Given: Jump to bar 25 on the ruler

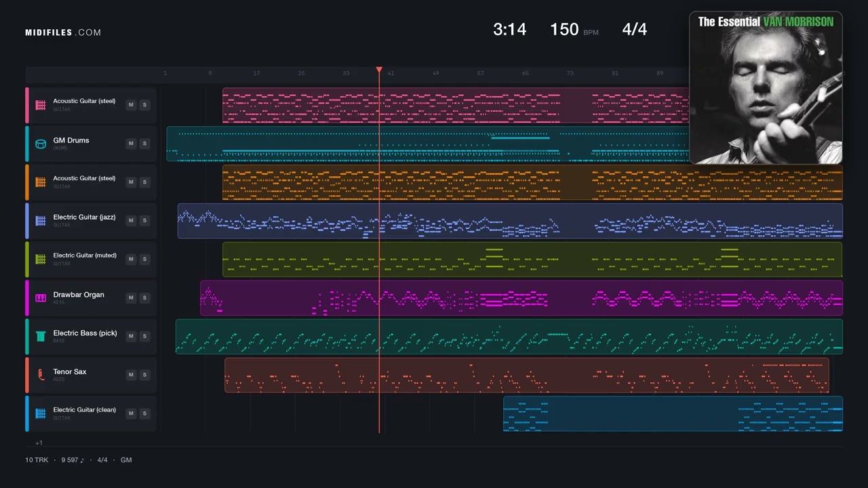Looking at the screenshot, I should (301, 73).
